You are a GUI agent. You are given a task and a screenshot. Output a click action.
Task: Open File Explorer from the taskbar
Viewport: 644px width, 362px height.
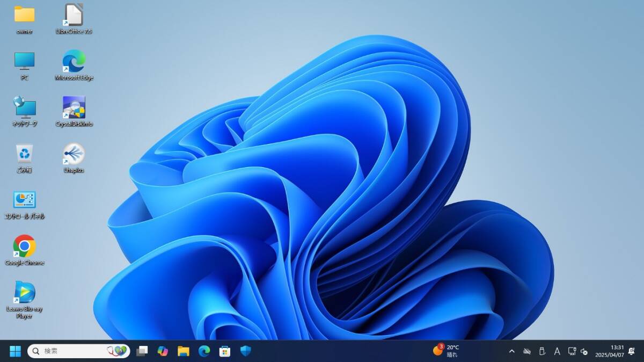pos(182,350)
